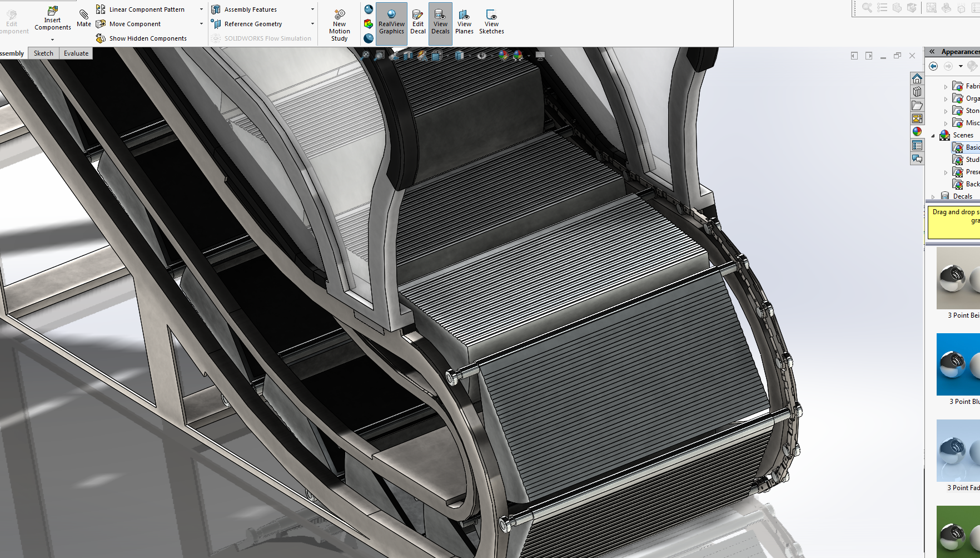Go back to Previous View
The image size is (980, 558).
[394, 55]
